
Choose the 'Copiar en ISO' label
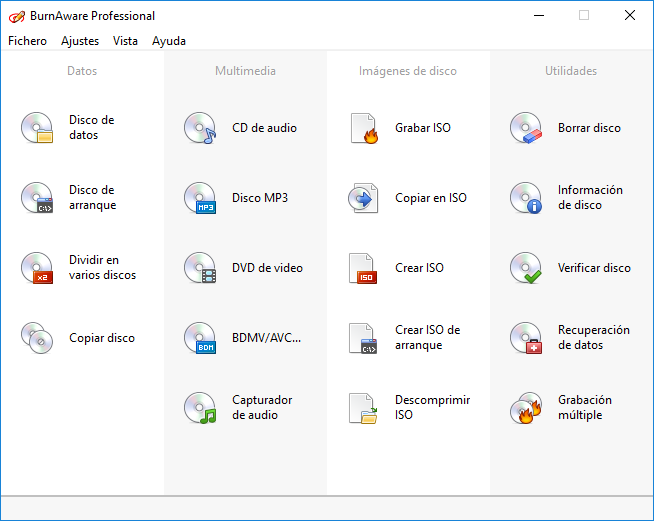(431, 198)
